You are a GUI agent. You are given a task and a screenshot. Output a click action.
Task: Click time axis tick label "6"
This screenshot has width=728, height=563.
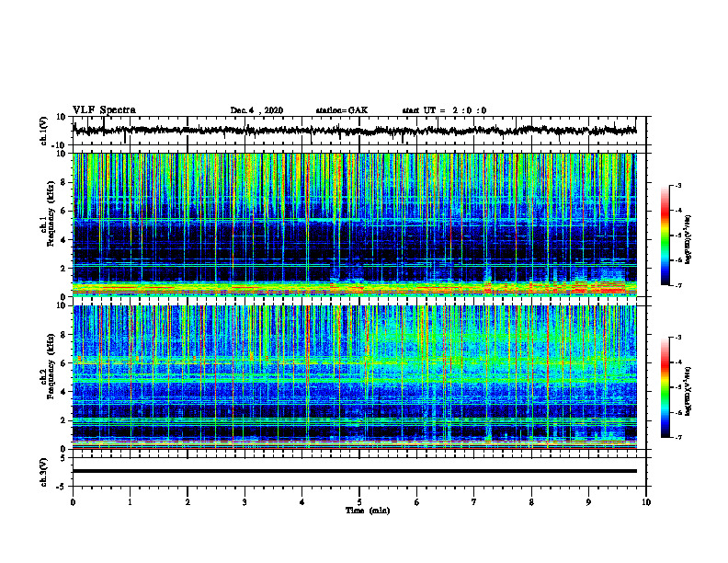(417, 502)
